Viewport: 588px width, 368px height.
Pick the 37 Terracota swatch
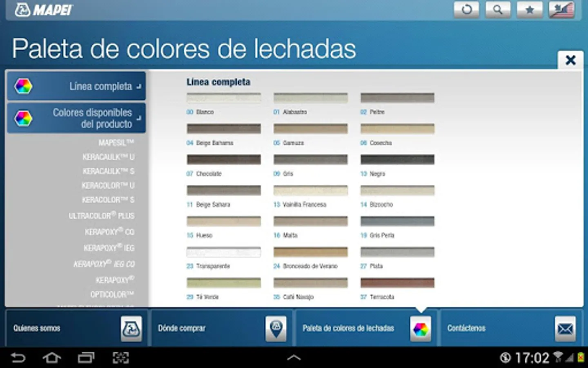coord(397,283)
